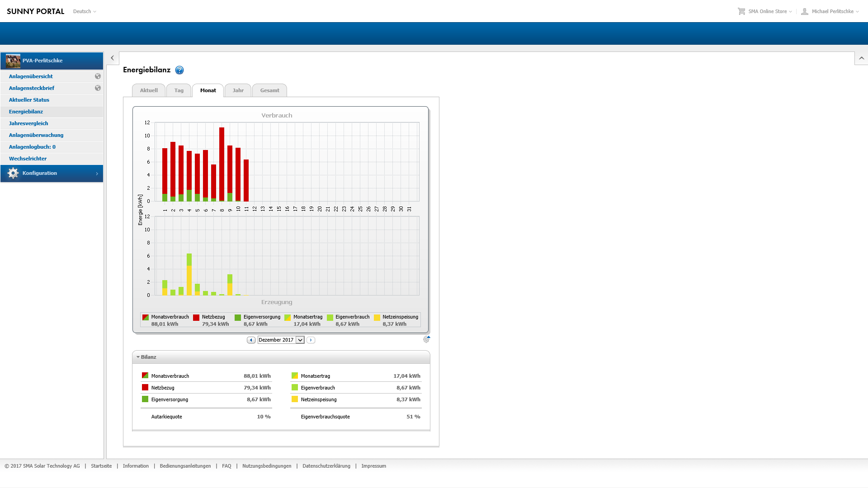Click globe icon beside Anlagensteckbrief
The image size is (868, 488).
(98, 88)
